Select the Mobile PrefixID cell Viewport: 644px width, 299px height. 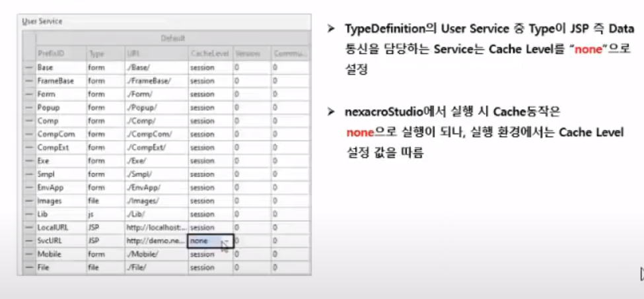coord(61,254)
